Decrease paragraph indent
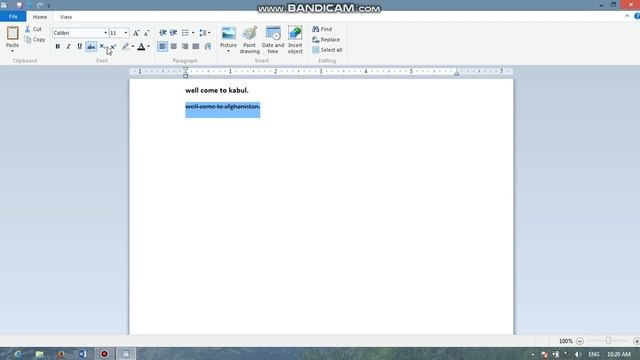 click(162, 33)
